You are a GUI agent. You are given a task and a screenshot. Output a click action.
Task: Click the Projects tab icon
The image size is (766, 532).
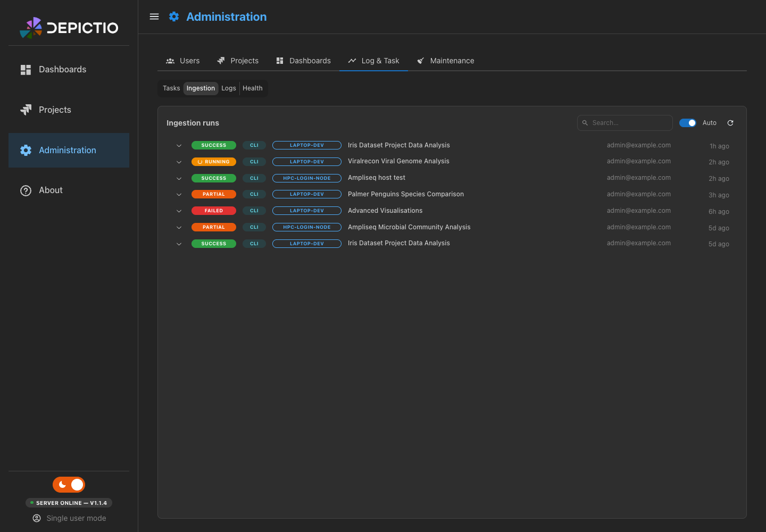coord(221,61)
